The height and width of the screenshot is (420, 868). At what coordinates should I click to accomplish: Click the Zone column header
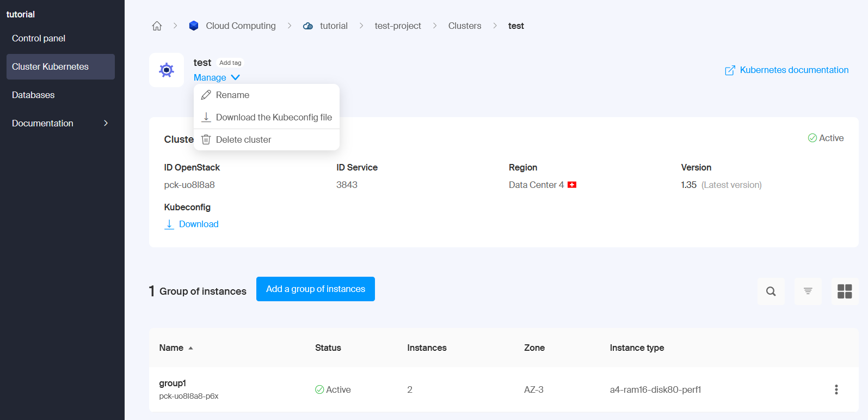(x=534, y=348)
